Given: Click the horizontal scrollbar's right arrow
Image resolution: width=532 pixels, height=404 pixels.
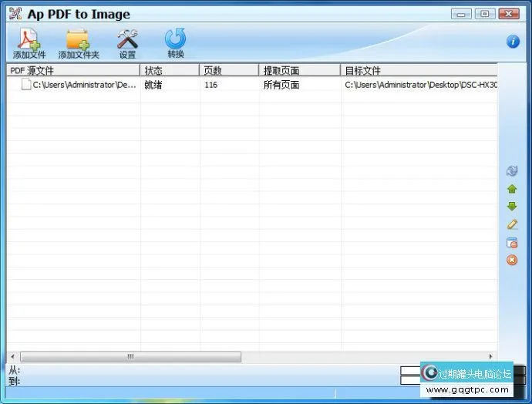Looking at the screenshot, I should pos(490,356).
